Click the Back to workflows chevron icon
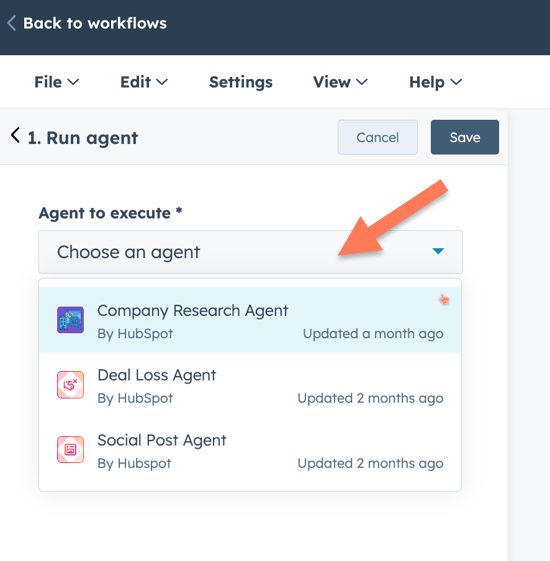Image resolution: width=550 pixels, height=561 pixels. click(x=11, y=23)
